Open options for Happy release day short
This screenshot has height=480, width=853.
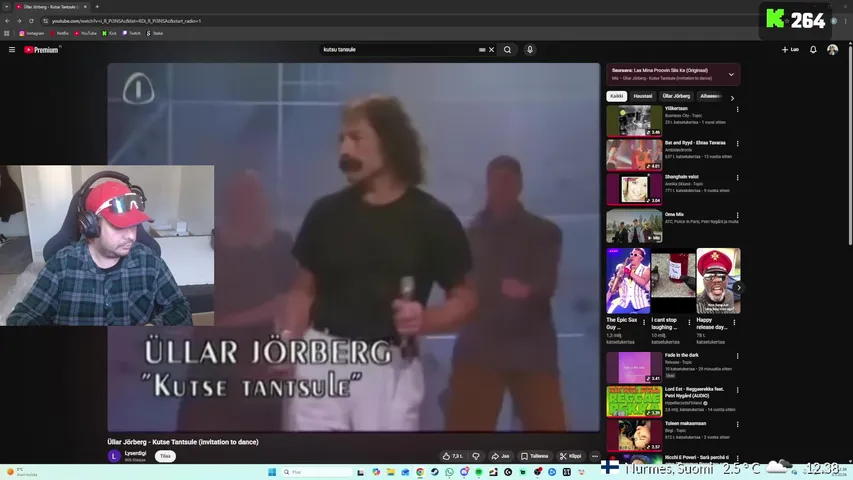tap(734, 322)
